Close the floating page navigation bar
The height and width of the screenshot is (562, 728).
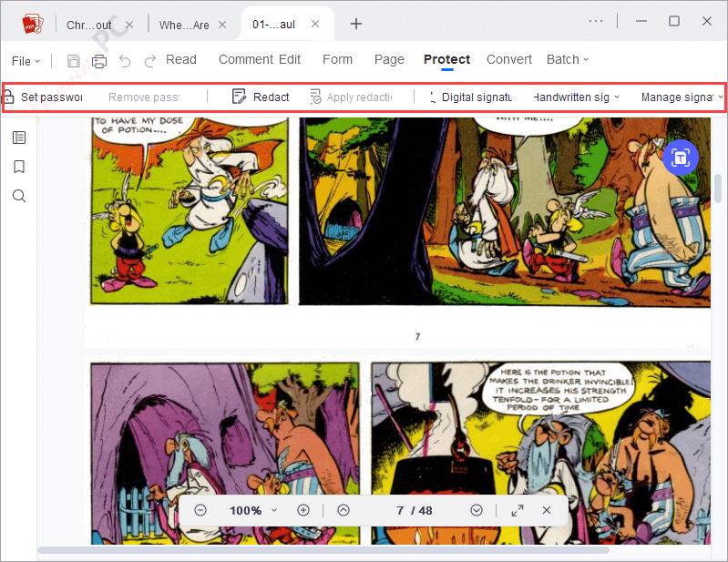tap(547, 510)
